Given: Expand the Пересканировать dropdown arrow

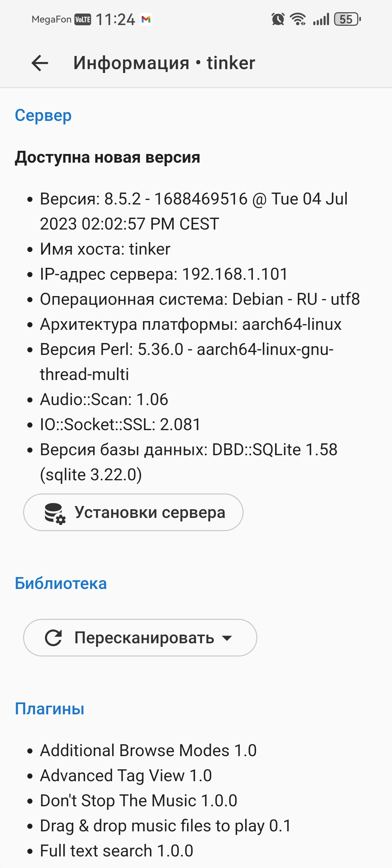Looking at the screenshot, I should pyautogui.click(x=227, y=638).
